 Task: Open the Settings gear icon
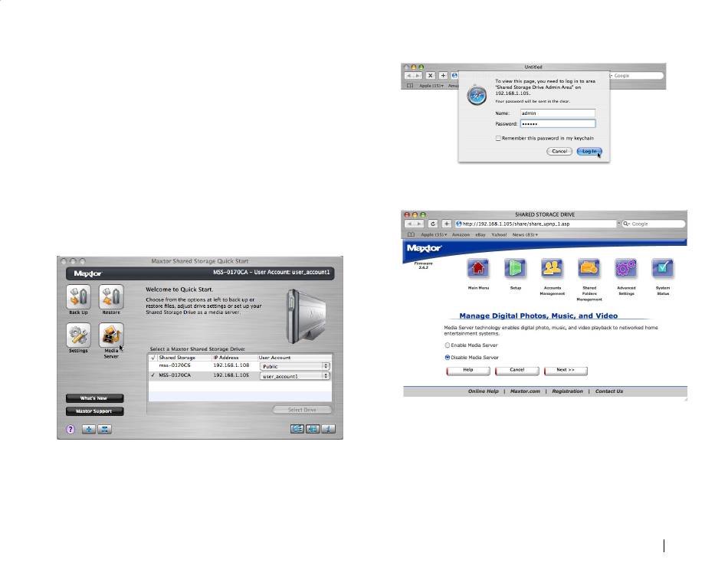click(x=78, y=335)
